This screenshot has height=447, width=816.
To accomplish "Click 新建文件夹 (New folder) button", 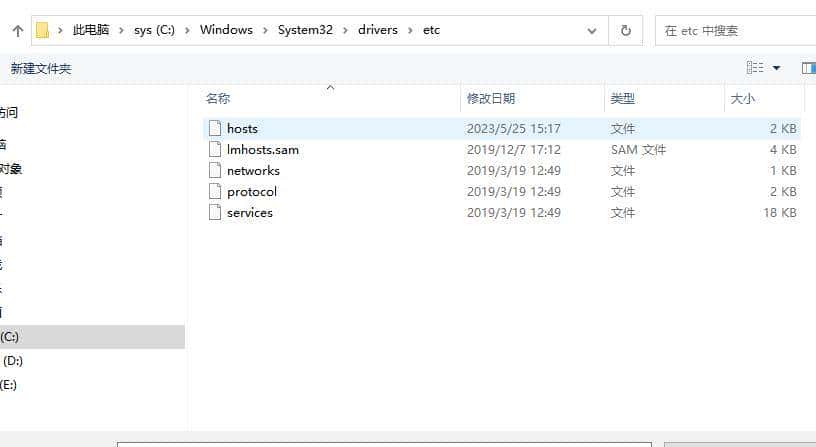I will (x=41, y=68).
